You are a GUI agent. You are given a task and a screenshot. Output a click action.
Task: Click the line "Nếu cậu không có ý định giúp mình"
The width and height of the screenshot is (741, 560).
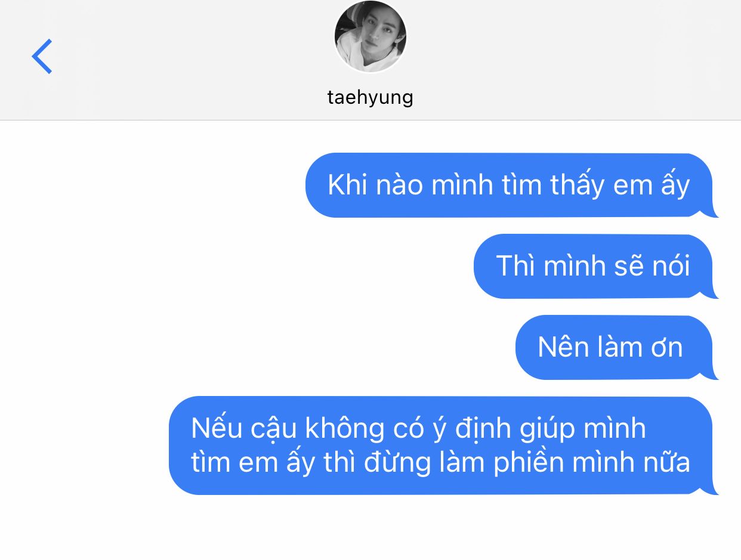[418, 429]
